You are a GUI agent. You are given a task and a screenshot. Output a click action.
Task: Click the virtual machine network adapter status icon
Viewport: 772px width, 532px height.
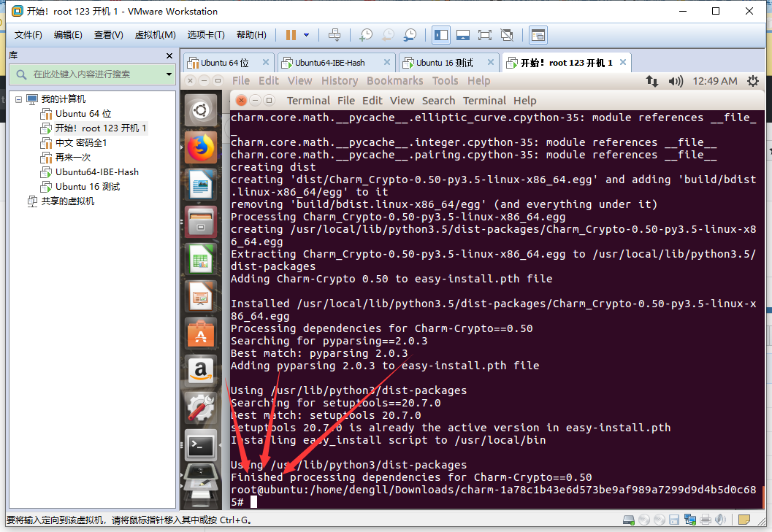click(689, 520)
